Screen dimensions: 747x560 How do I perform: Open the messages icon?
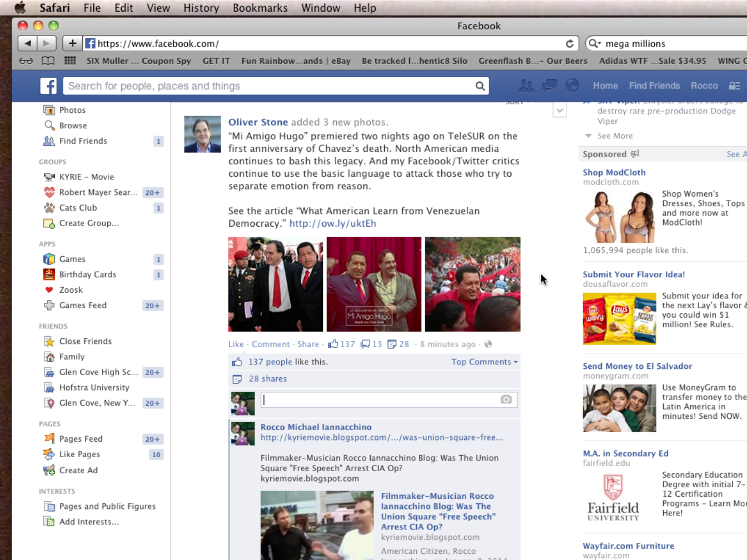[549, 86]
